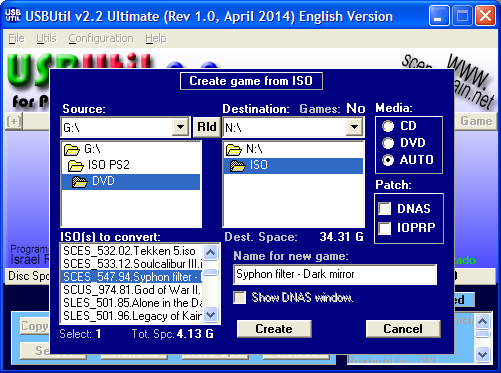Open the File menu
The image size is (501, 373).
[16, 39]
